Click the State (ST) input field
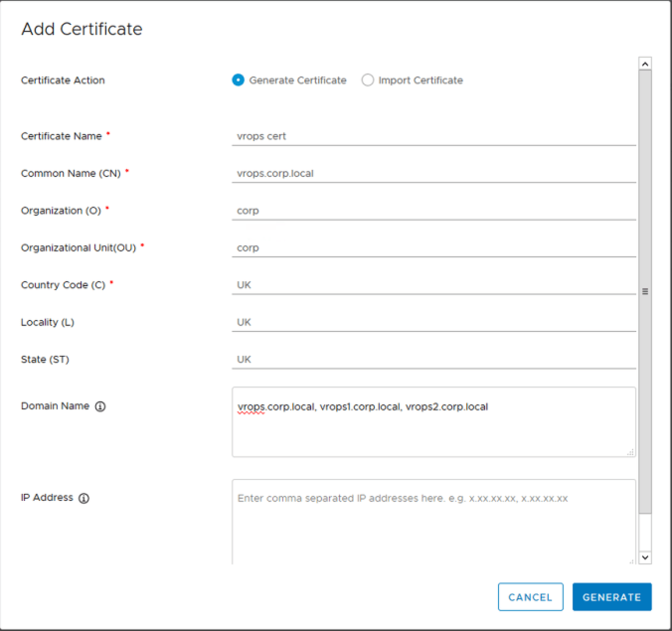This screenshot has width=672, height=631. pos(433,359)
